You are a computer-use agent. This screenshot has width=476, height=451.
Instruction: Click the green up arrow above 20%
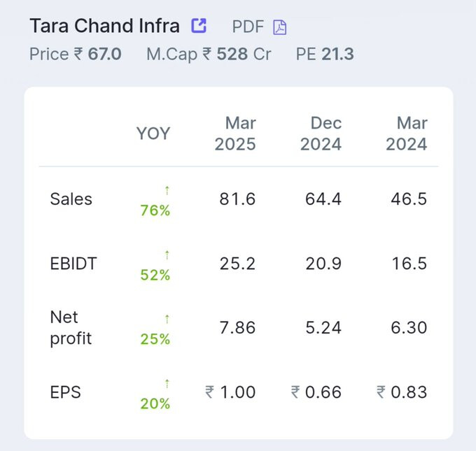point(167,384)
